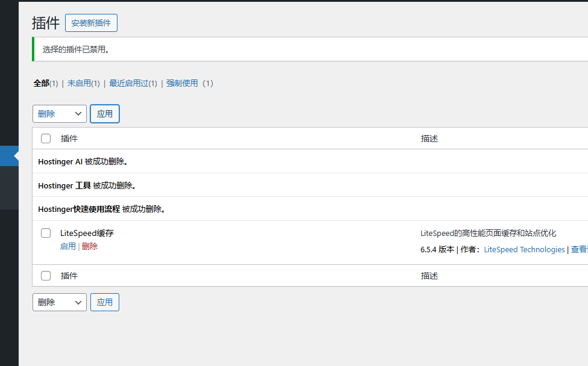Check the select-all checkbox in table footer
The width and height of the screenshot is (588, 366).
(45, 275)
